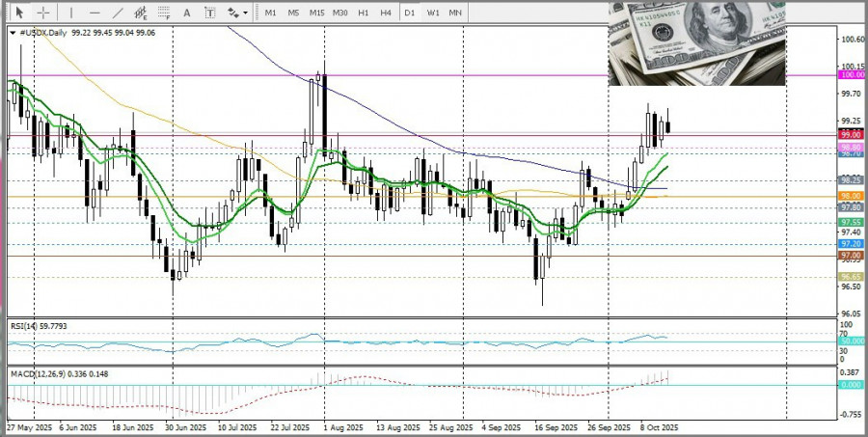Switch chart to M15 timeframe
The height and width of the screenshot is (437, 868).
click(x=316, y=13)
